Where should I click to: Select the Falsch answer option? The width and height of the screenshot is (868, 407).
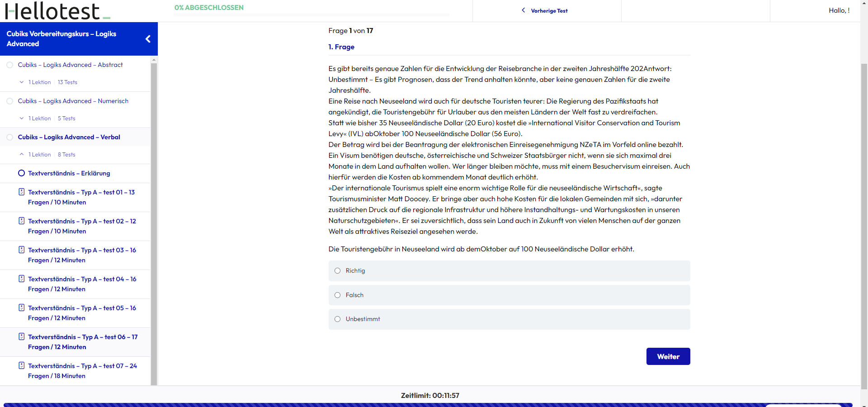[x=509, y=295]
